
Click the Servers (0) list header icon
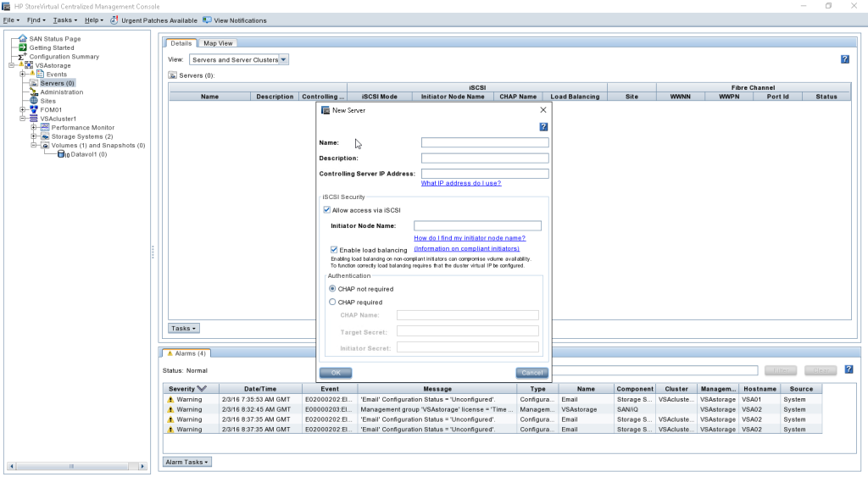[x=173, y=75]
